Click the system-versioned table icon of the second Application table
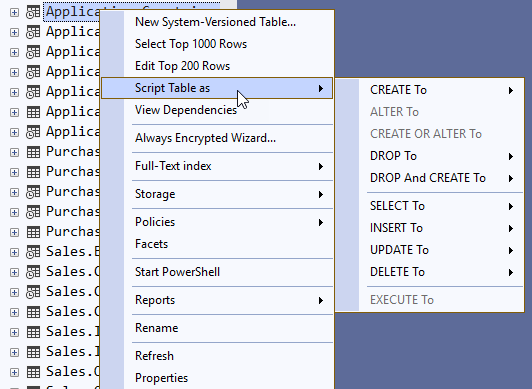 tap(33, 32)
